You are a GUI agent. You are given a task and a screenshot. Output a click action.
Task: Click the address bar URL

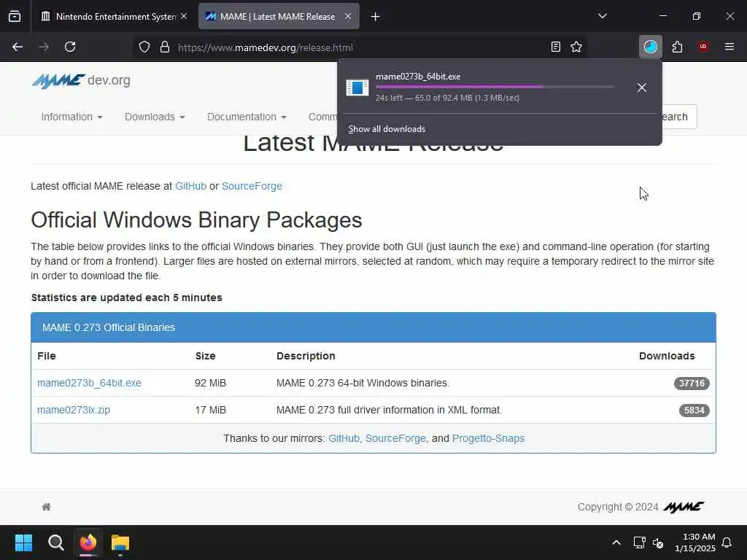pyautogui.click(x=266, y=47)
